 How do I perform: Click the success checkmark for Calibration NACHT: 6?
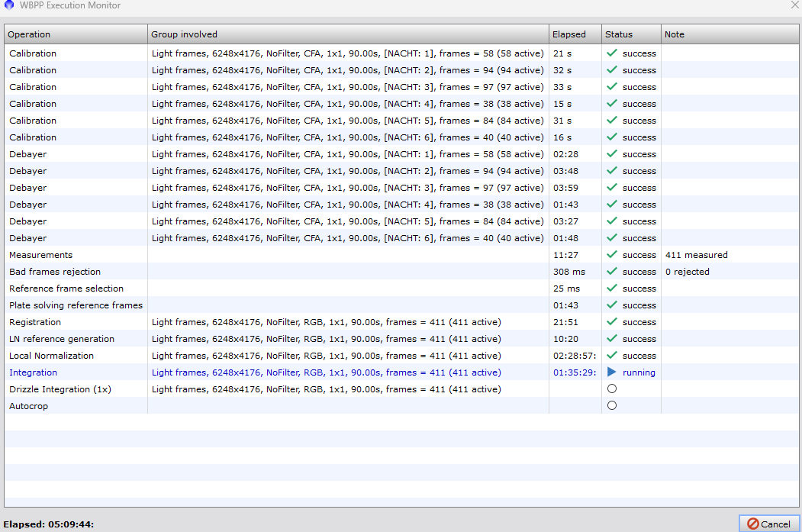tap(612, 137)
